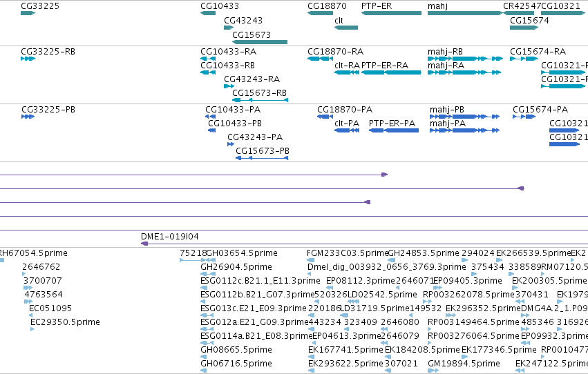Select transcript CG15674-RA
Screen dimensions: 588x374
click(538, 52)
